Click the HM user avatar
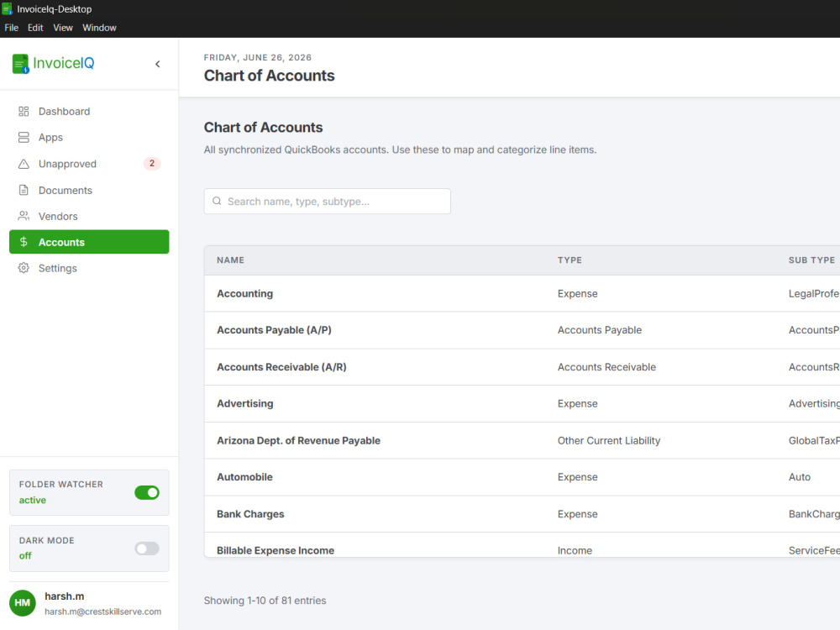 (x=23, y=602)
